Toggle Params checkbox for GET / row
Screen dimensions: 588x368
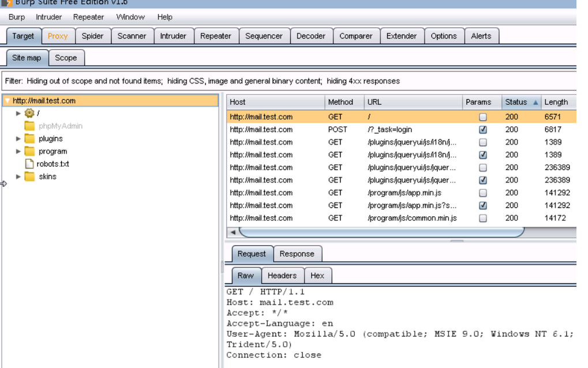[483, 117]
